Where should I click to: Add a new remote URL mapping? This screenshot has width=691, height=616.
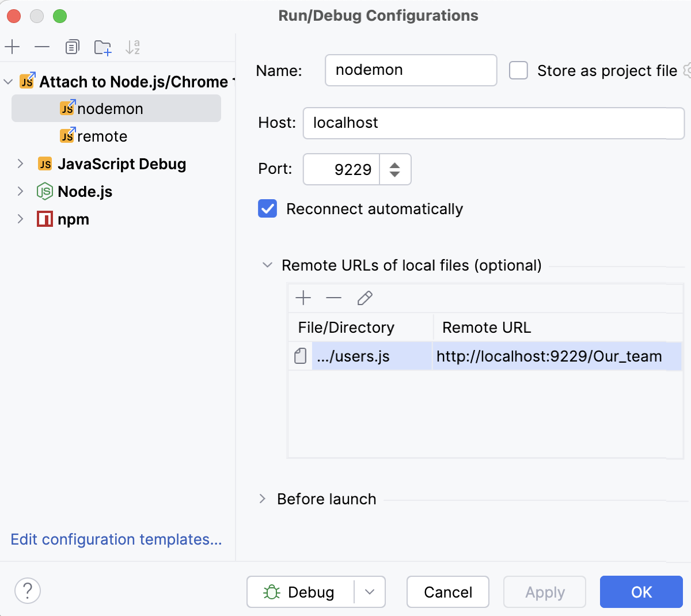tap(303, 298)
